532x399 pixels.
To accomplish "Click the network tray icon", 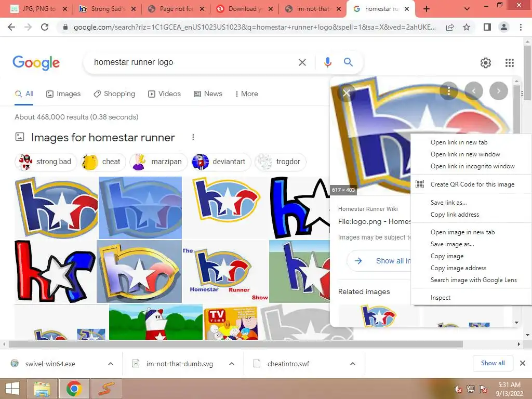I will tap(471, 390).
